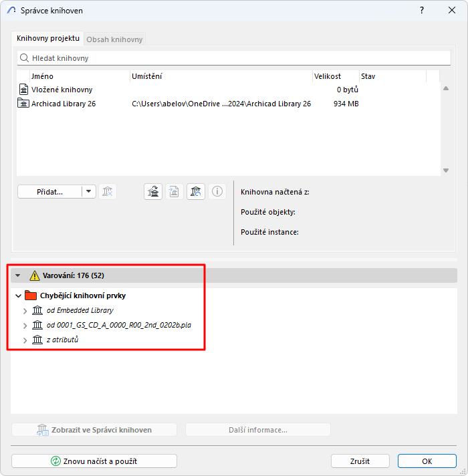This screenshot has height=476, width=468.
Task: Click the refresh libraries icon
Action: coord(196,192)
